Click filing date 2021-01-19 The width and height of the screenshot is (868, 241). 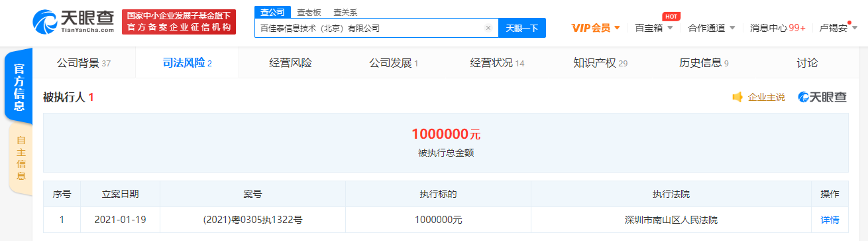[120, 220]
